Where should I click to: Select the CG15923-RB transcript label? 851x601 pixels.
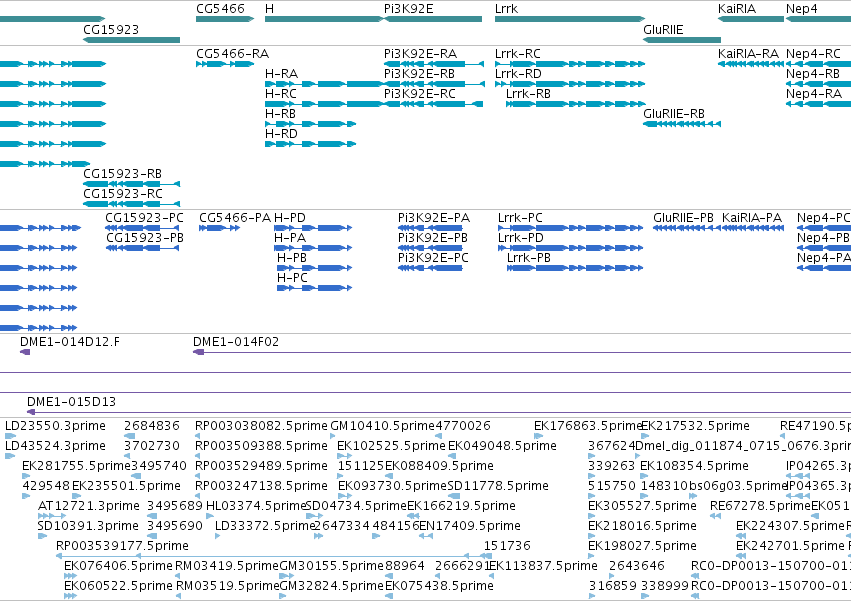coord(122,173)
